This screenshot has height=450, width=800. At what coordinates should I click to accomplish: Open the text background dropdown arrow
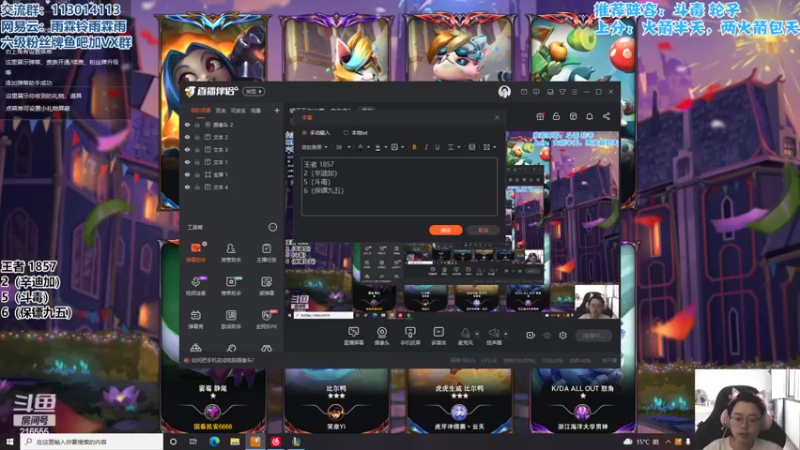[x=402, y=147]
